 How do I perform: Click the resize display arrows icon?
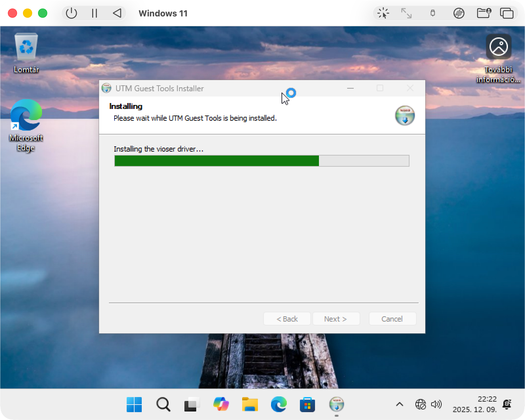coord(406,13)
